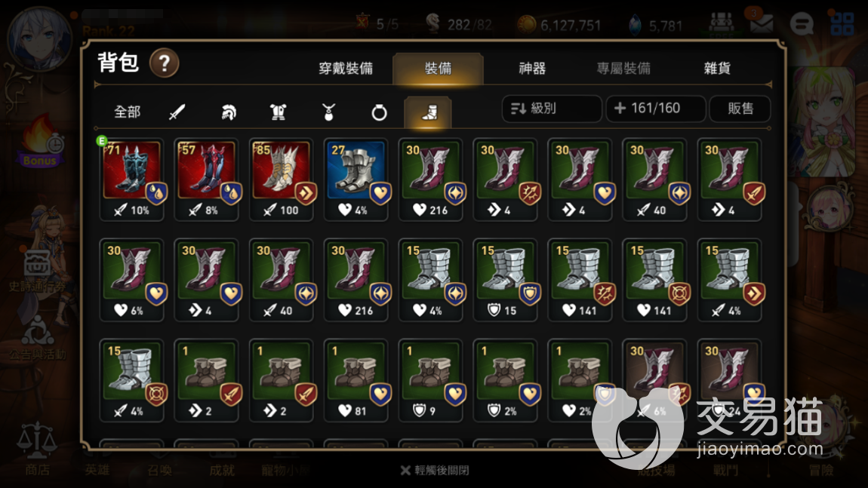868x488 pixels.
Task: Select the level 71 red boots
Action: tap(132, 180)
